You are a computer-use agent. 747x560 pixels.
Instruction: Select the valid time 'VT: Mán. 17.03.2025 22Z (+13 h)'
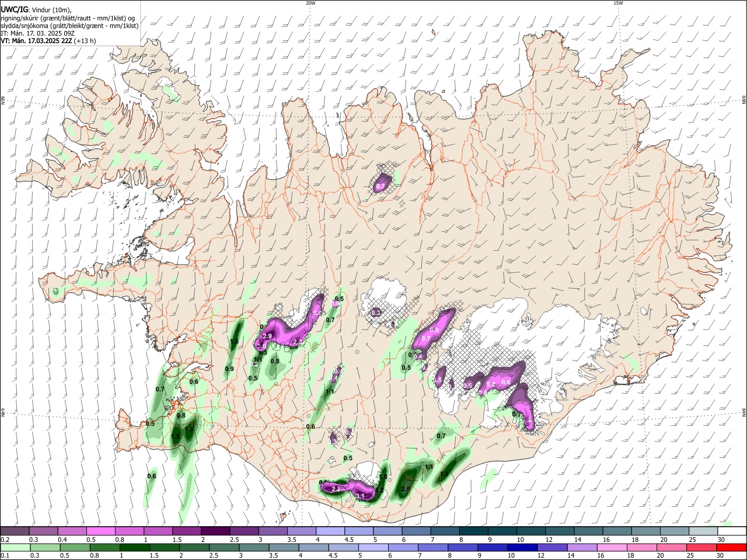[x=48, y=41]
